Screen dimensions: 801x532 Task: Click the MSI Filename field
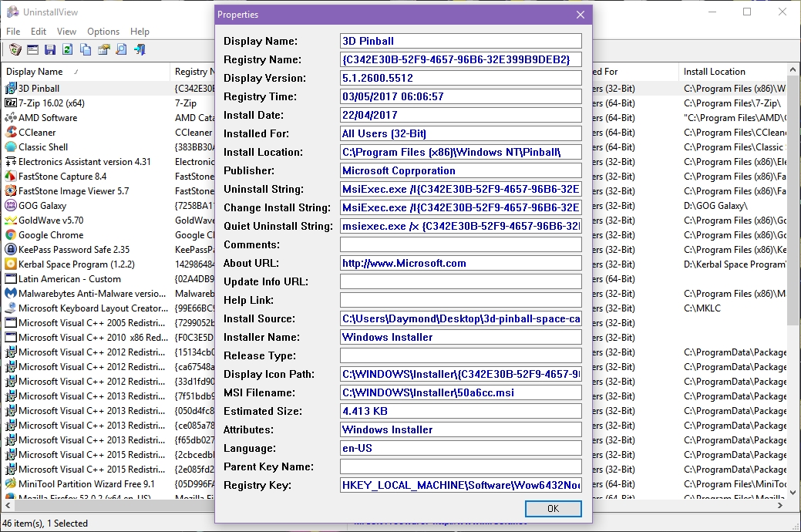[461, 392]
